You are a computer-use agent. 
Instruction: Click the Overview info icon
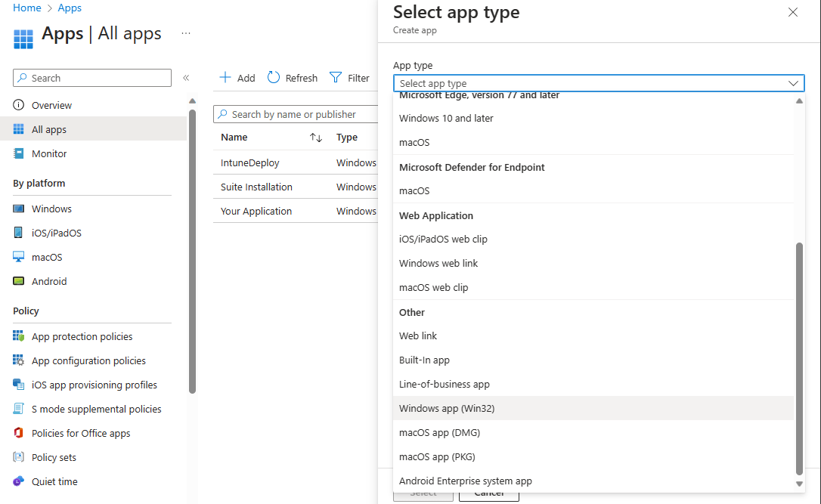click(x=18, y=105)
